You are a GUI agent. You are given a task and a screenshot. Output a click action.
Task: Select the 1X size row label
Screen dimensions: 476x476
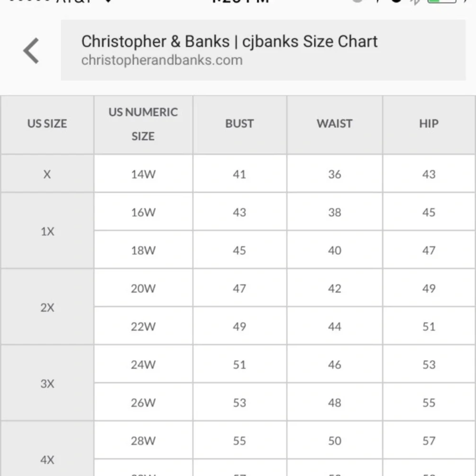pyautogui.click(x=47, y=231)
